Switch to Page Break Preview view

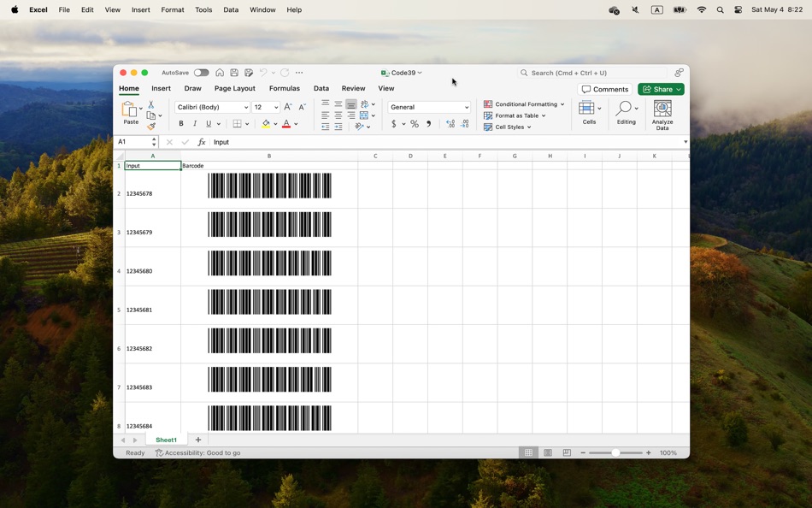pos(567,452)
